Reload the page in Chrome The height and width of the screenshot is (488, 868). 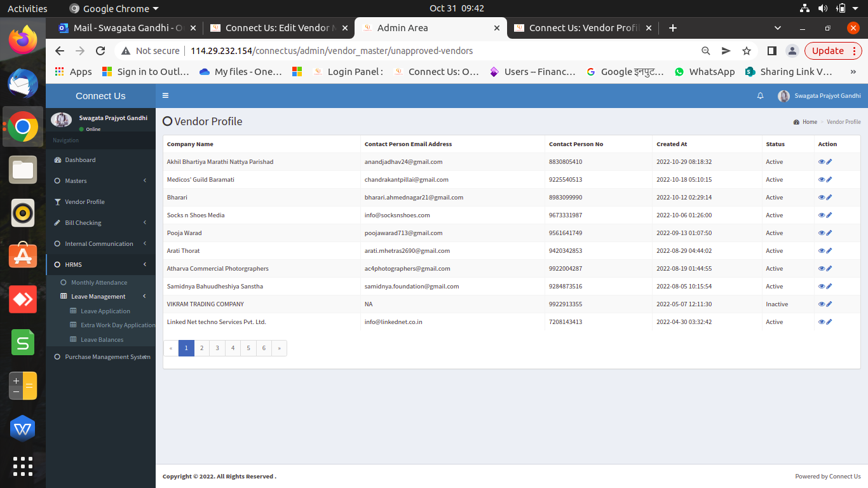click(x=100, y=51)
